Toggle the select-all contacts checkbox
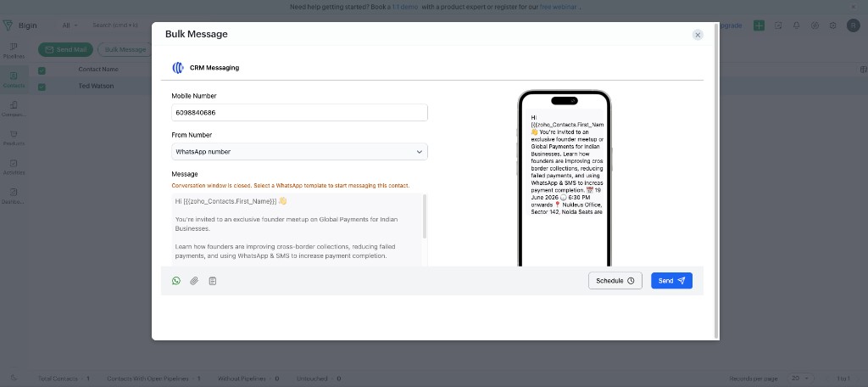 tap(42, 70)
